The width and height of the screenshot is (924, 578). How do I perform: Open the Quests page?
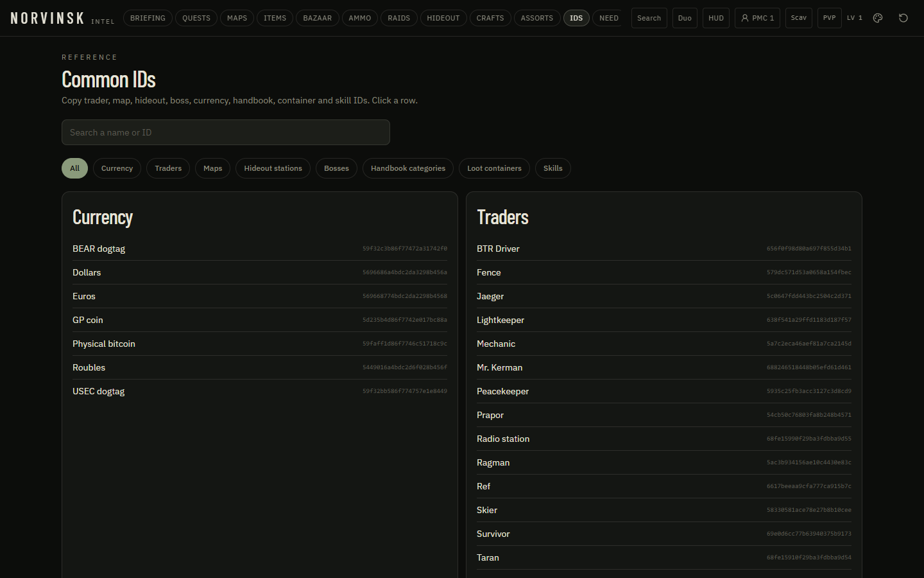(196, 18)
